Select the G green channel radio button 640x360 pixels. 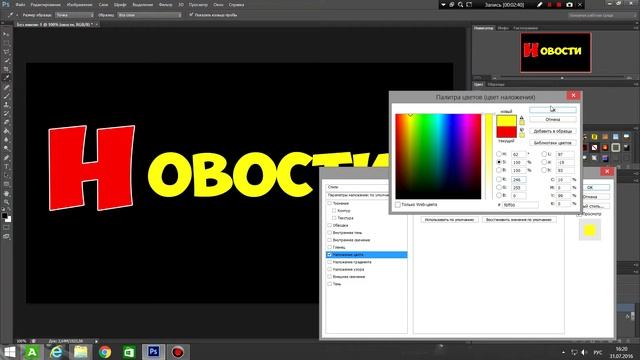[499, 187]
